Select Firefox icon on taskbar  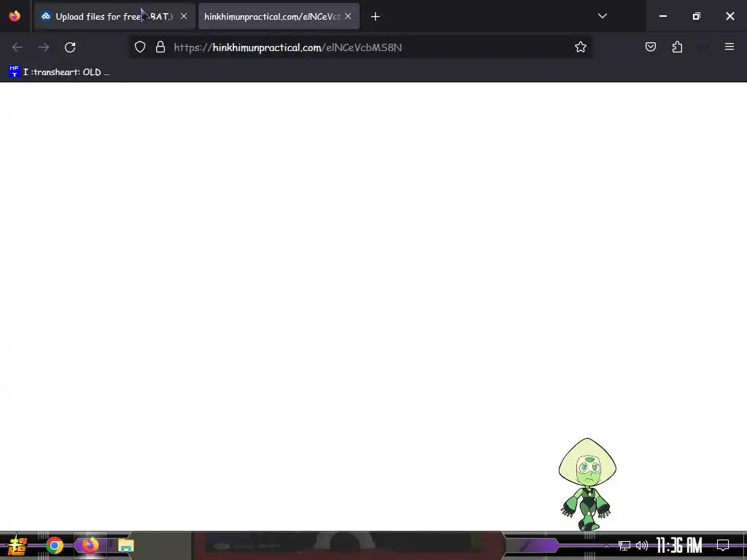(x=90, y=545)
